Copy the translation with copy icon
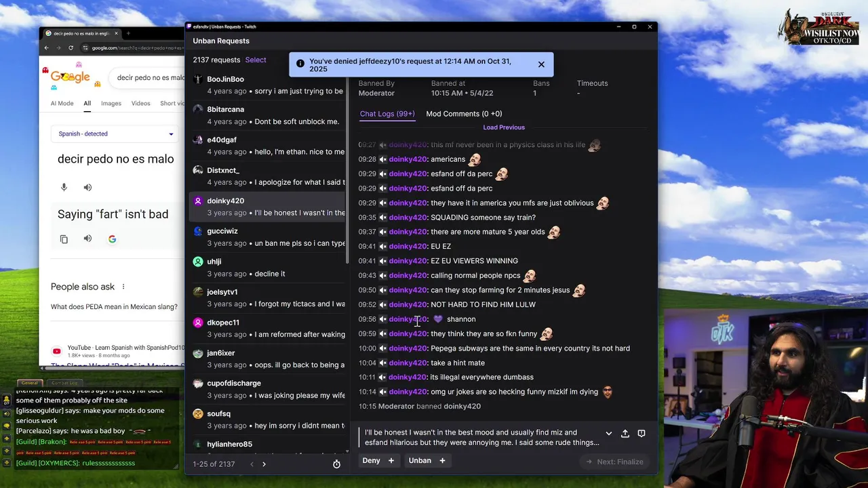Viewport: 868px width, 488px height. coord(64,239)
